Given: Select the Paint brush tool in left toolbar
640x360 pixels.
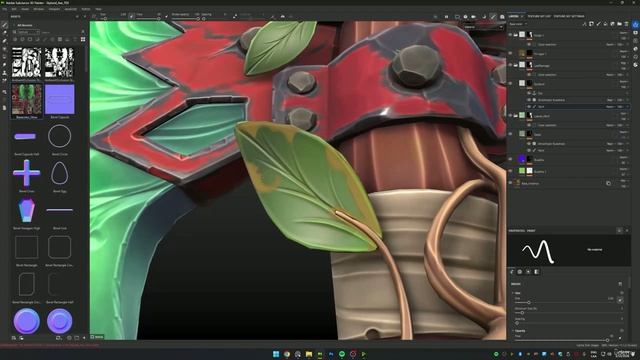Looking at the screenshot, I should pyautogui.click(x=4, y=24).
